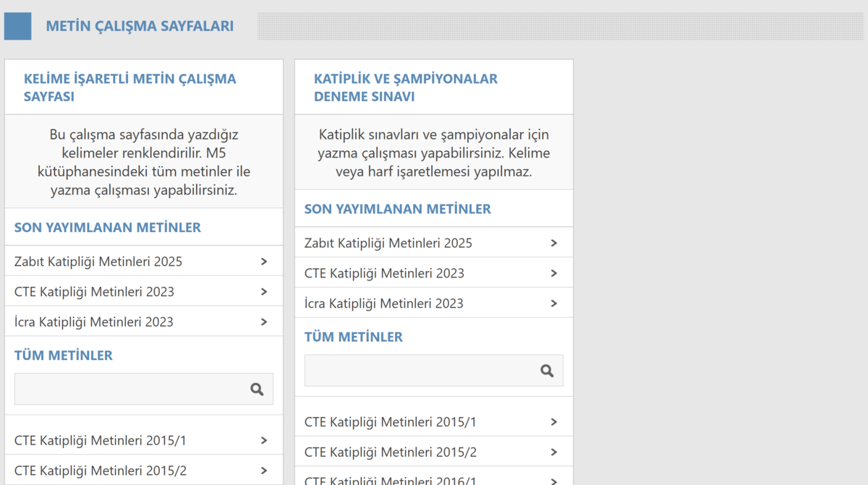Click the Kelime İşaretli Metin Çalışma Sayfası heading
This screenshot has height=485, width=868.
[x=130, y=87]
